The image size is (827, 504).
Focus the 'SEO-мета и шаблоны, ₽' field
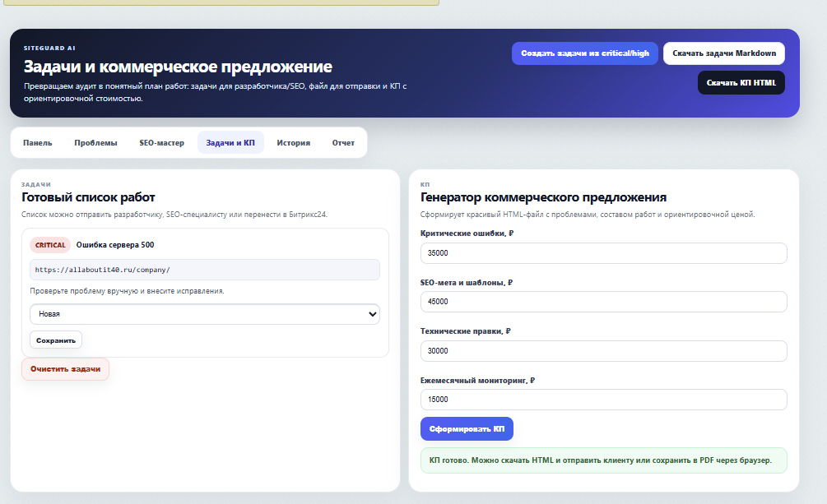(603, 302)
